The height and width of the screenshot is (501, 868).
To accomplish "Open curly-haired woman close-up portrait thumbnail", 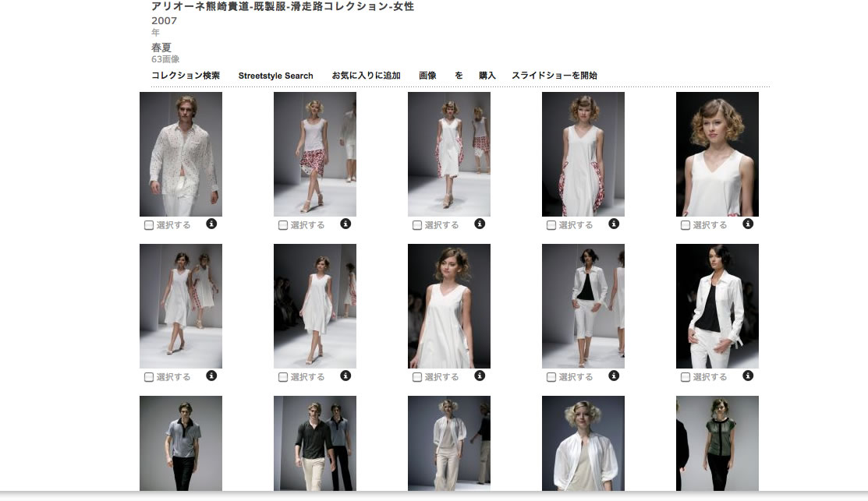I will coord(717,154).
